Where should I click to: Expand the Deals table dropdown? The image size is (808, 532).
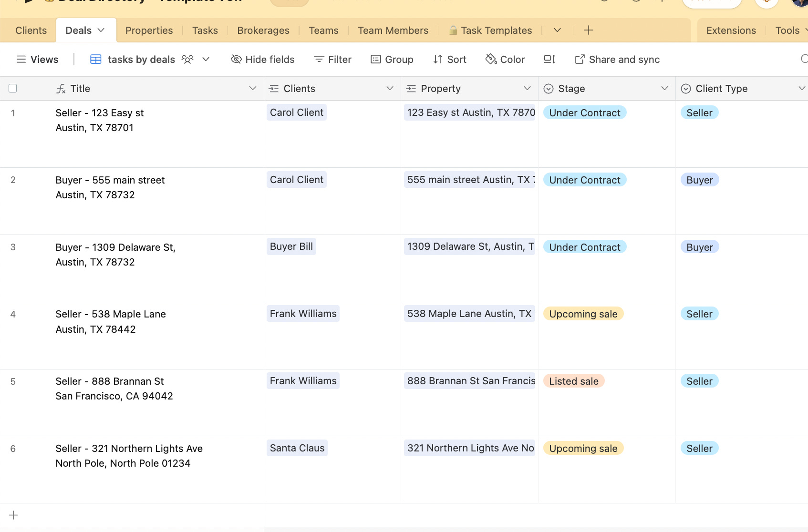[x=101, y=30]
